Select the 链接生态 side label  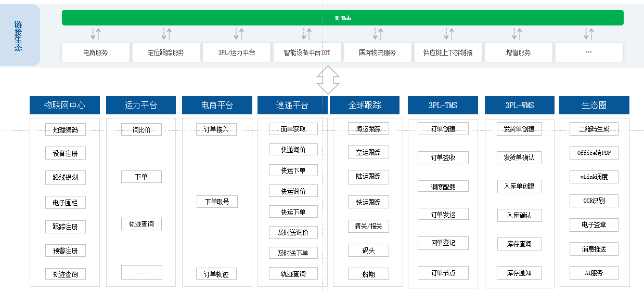pyautogui.click(x=19, y=35)
